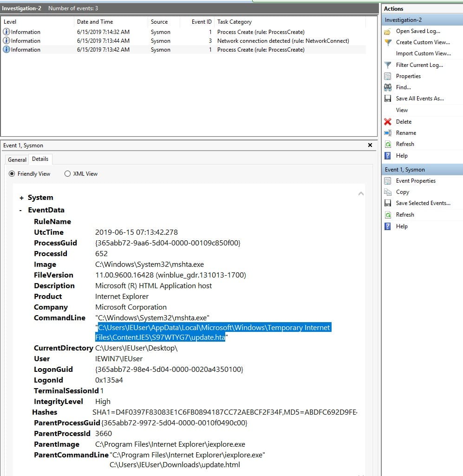Viewport: 463px width, 476px height.
Task: Click the red Delete X icon
Action: tap(387, 122)
